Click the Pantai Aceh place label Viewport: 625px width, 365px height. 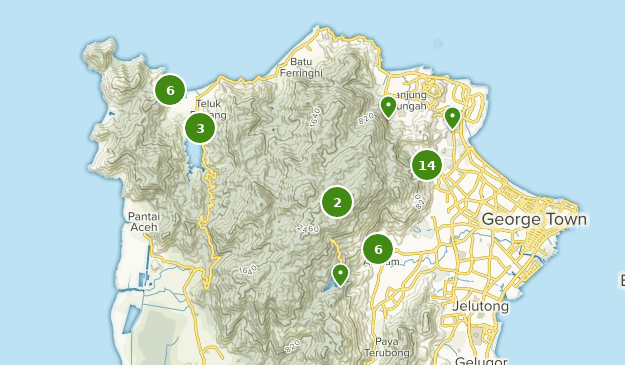[144, 222]
